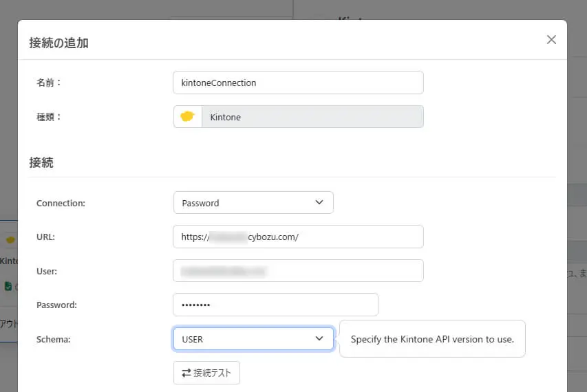Click the 名前 field containing kintoneConnection
Screen dimensions: 587x392
point(298,83)
